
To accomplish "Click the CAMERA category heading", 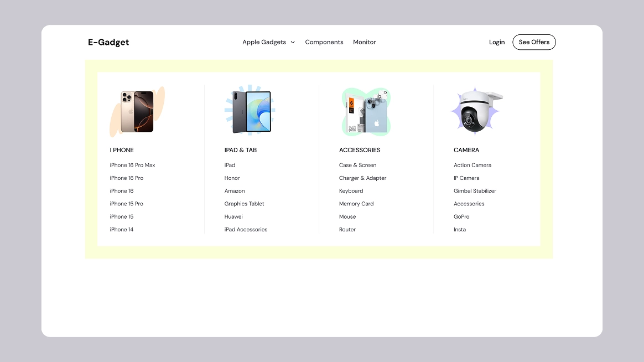I will [466, 150].
